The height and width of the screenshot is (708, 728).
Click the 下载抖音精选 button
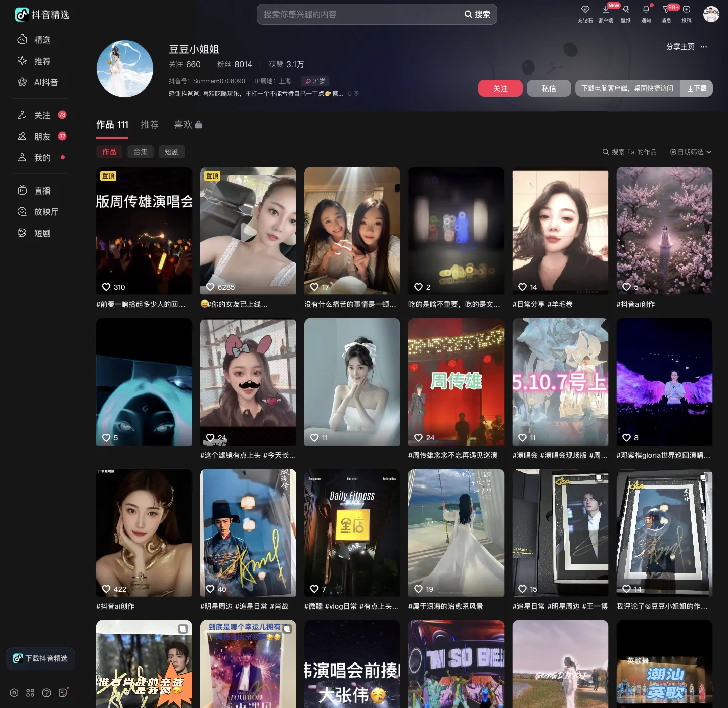(x=41, y=658)
